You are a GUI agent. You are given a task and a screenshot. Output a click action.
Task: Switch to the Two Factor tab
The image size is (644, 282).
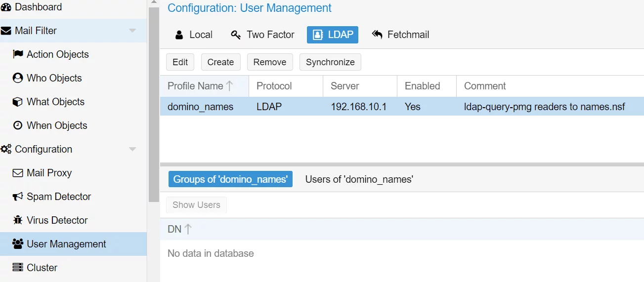pos(263,35)
